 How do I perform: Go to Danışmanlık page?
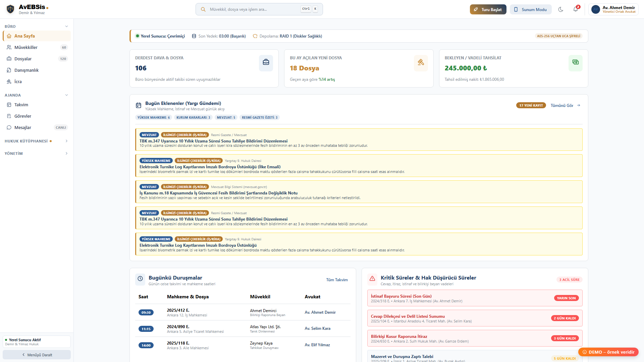pos(37,70)
